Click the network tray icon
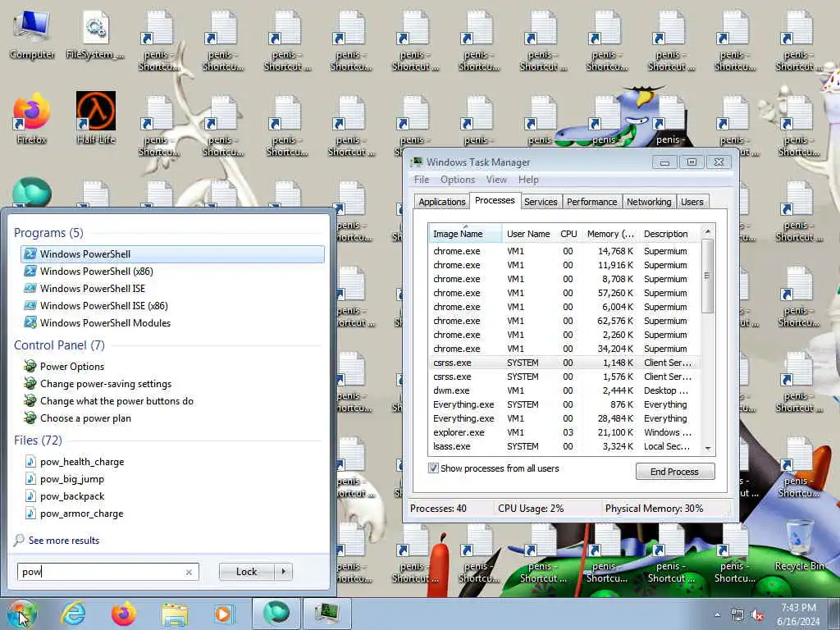This screenshot has width=840, height=630. pyautogui.click(x=737, y=615)
